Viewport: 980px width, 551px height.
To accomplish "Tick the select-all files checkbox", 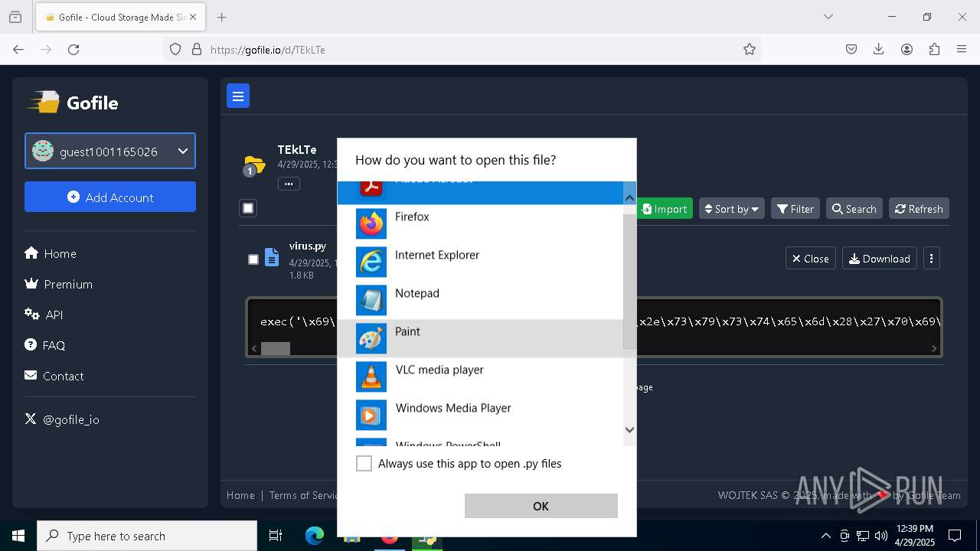I will (x=248, y=208).
